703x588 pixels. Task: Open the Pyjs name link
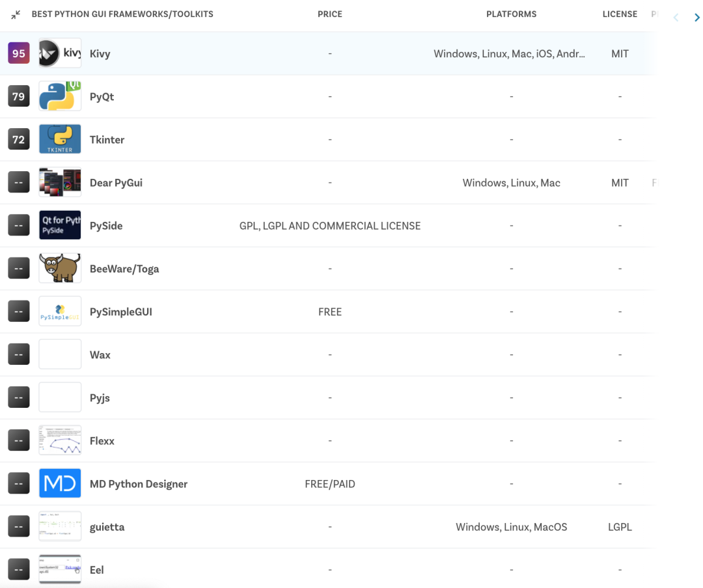click(x=100, y=398)
